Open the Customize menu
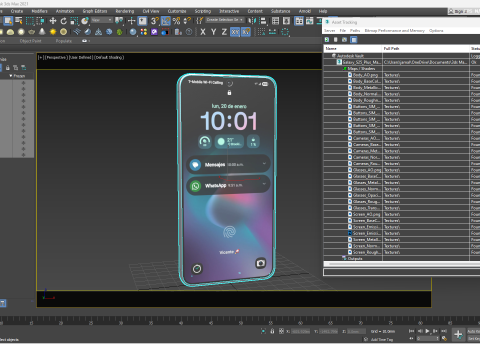Screen dimensions: 480x360 (x=177, y=11)
